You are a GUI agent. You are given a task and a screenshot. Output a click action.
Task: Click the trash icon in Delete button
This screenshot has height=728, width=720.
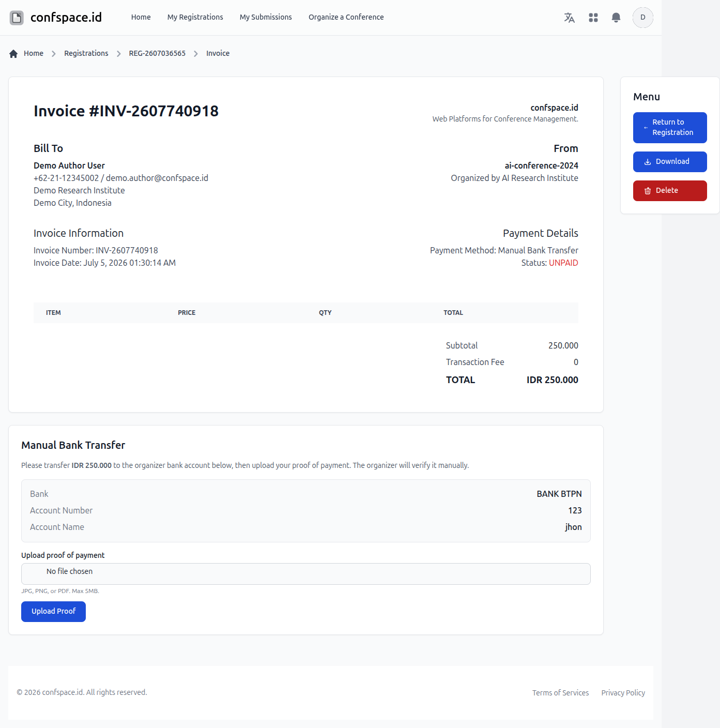click(x=647, y=191)
